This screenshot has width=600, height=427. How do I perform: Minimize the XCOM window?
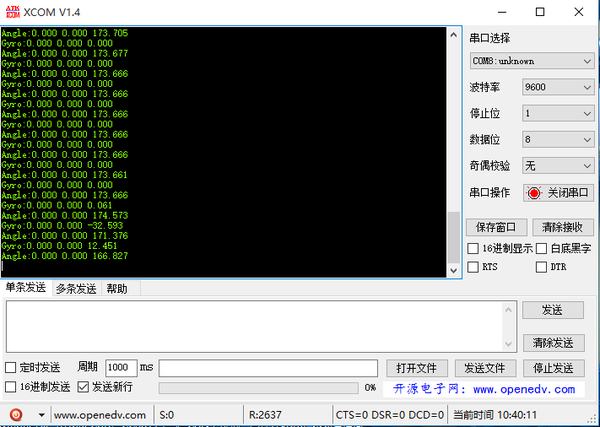coord(502,12)
